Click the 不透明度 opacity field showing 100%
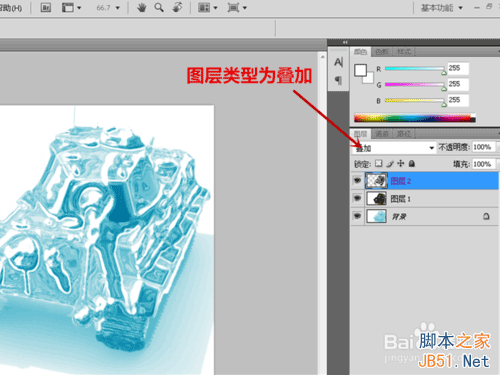This screenshot has width=500, height=375. 484,147
